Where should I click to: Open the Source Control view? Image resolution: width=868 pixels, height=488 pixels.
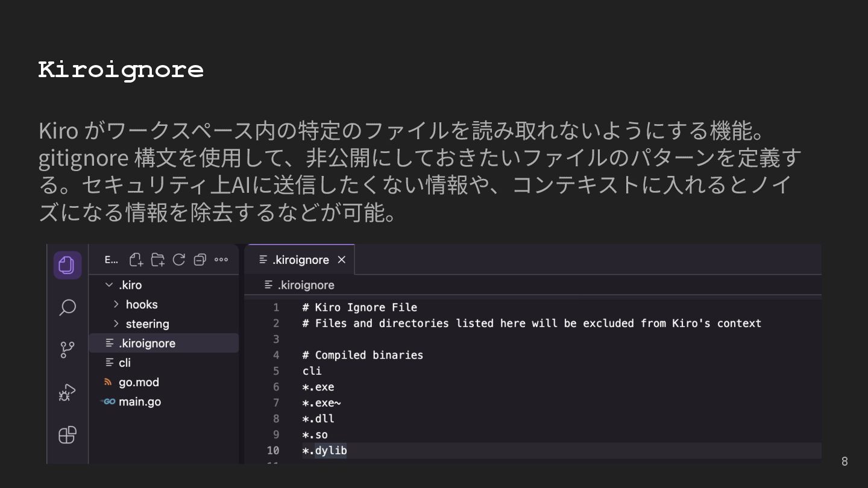tap(68, 350)
